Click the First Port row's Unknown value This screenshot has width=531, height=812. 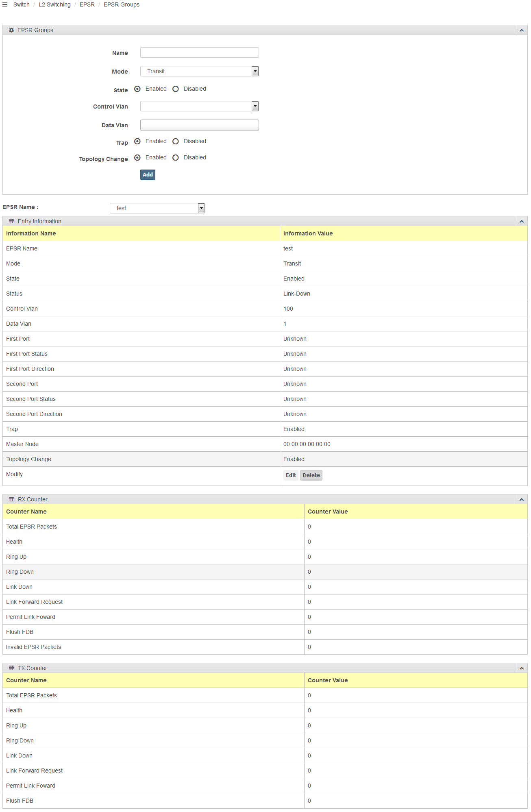click(x=295, y=339)
